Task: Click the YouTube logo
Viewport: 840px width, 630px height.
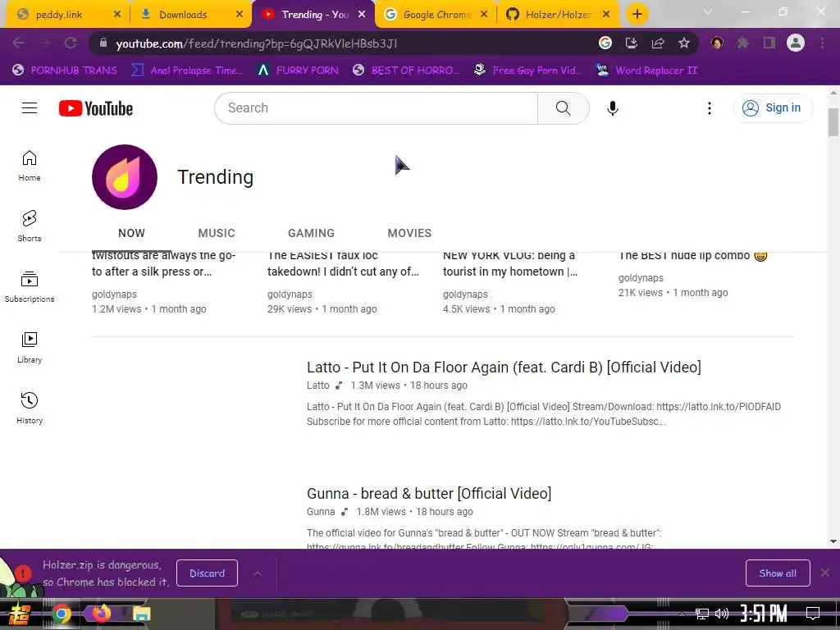Action: (x=96, y=108)
